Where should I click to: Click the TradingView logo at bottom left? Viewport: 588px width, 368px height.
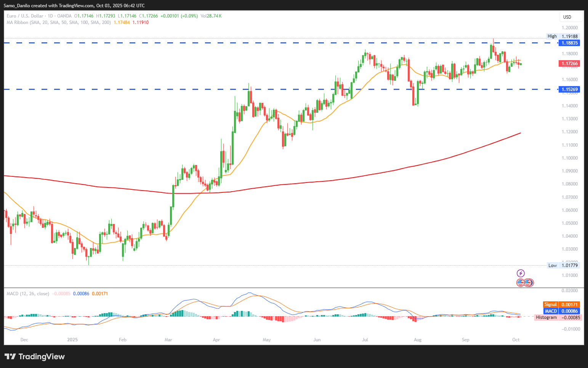pos(35,357)
